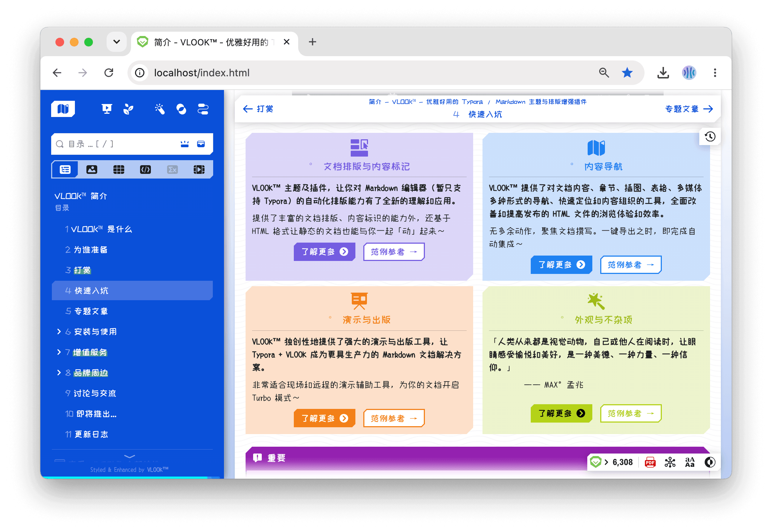
Task: Switch to the formulas index tab
Action: [172, 170]
